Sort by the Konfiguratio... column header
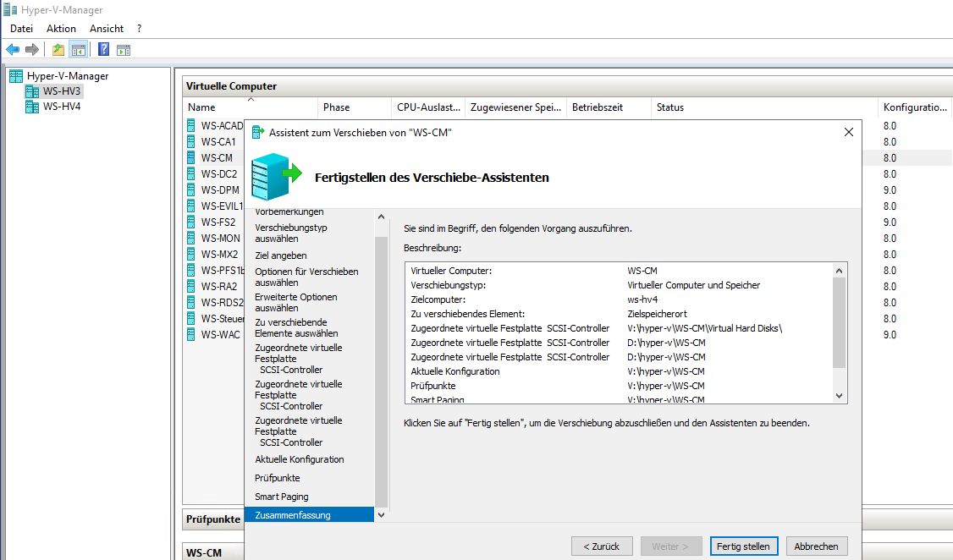 pos(915,107)
